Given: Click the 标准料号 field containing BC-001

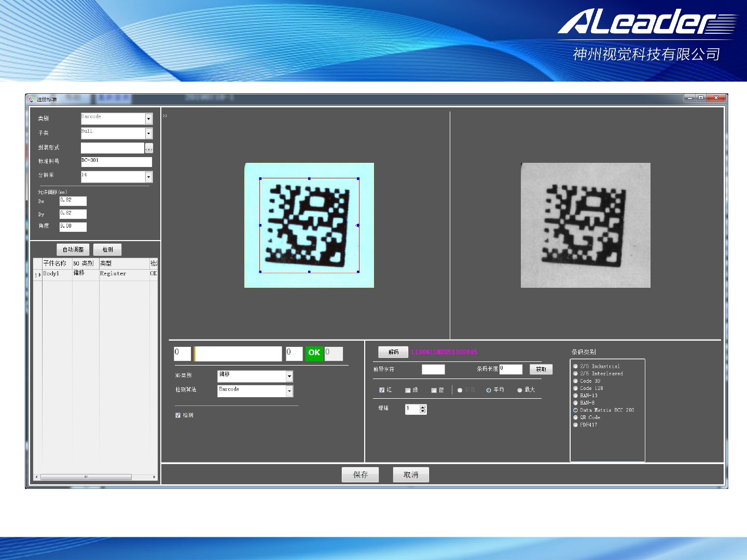Looking at the screenshot, I should (116, 162).
